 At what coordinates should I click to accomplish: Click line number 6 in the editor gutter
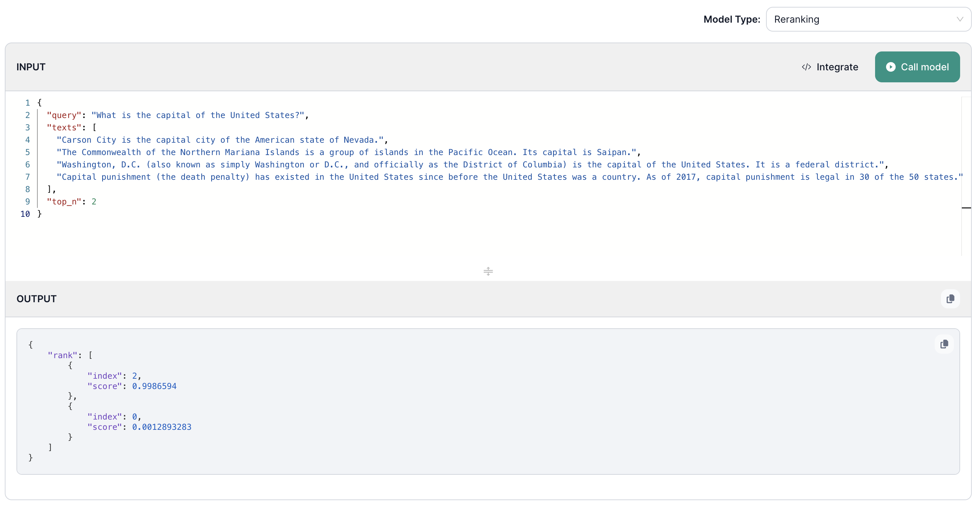(27, 164)
